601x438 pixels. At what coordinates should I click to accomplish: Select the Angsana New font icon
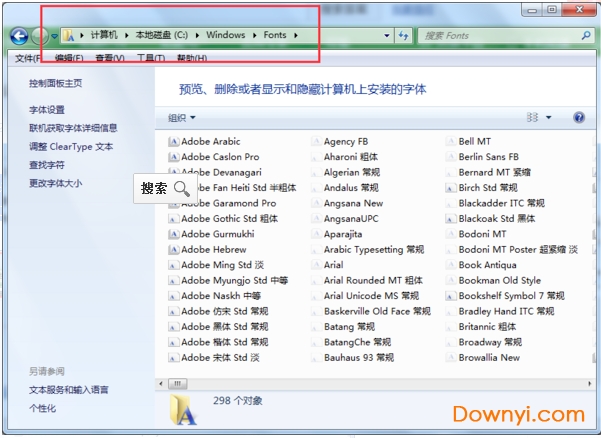click(316, 203)
